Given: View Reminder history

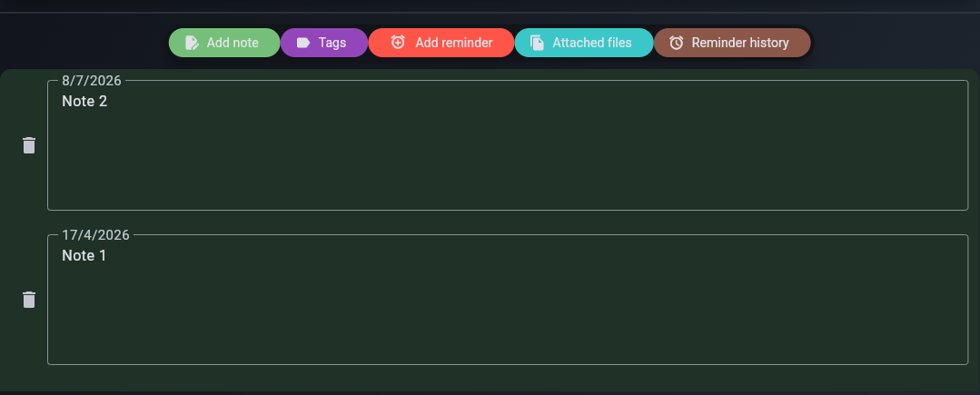Looking at the screenshot, I should click(732, 43).
